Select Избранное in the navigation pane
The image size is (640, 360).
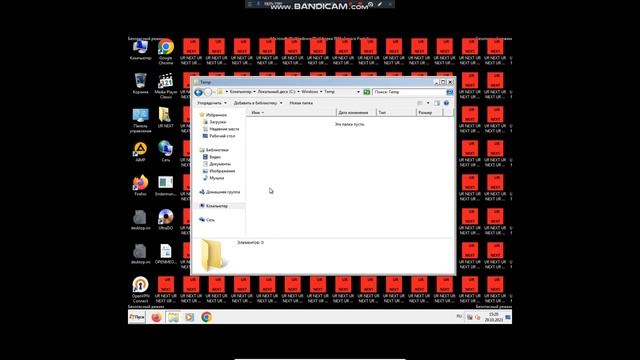click(213, 115)
